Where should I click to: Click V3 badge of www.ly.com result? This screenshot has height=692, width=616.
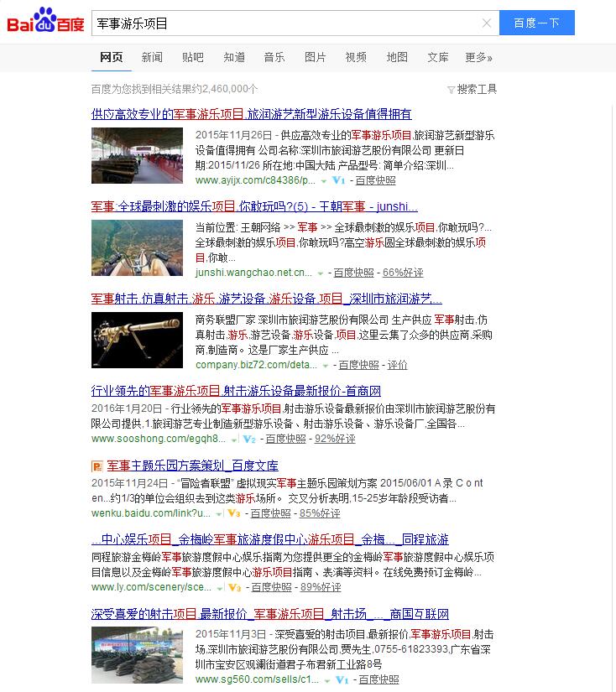[234, 587]
